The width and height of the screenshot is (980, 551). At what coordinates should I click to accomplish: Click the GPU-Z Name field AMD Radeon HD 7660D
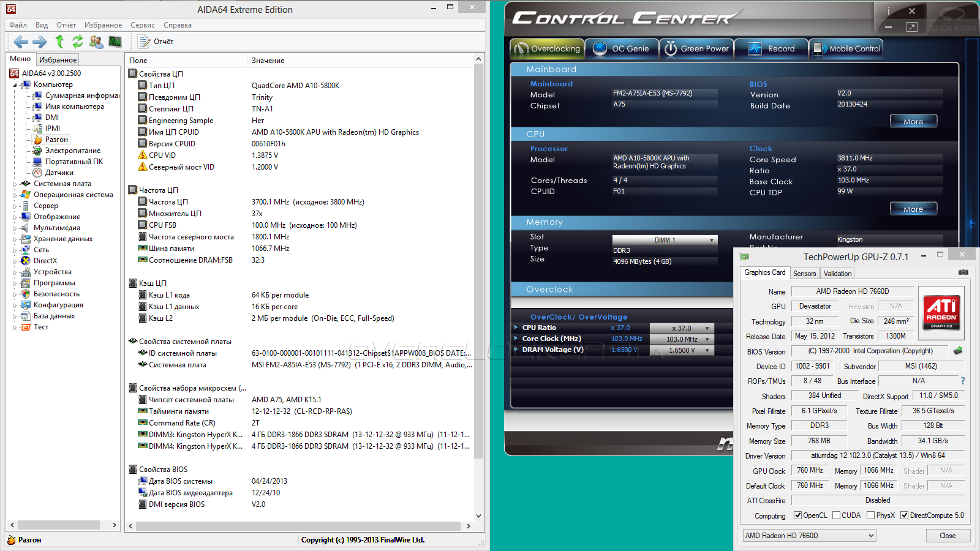[853, 291]
